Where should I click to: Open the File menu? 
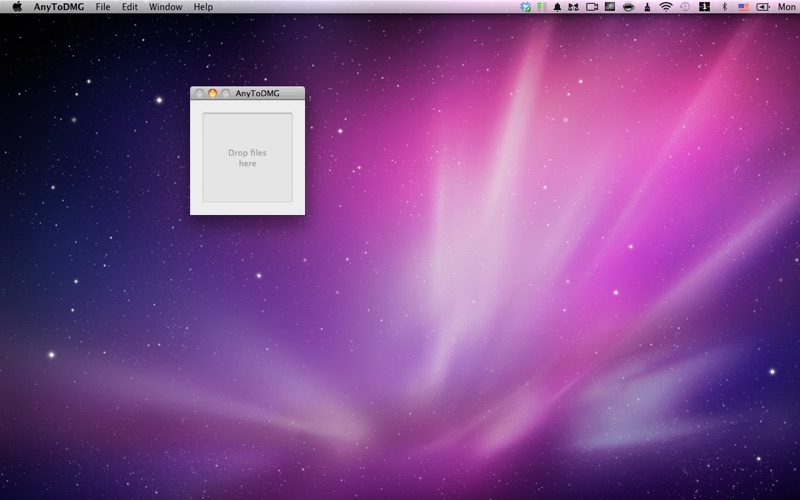[x=103, y=7]
